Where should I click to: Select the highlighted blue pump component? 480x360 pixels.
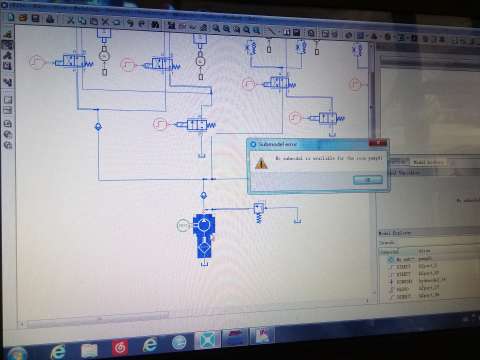[x=204, y=237]
